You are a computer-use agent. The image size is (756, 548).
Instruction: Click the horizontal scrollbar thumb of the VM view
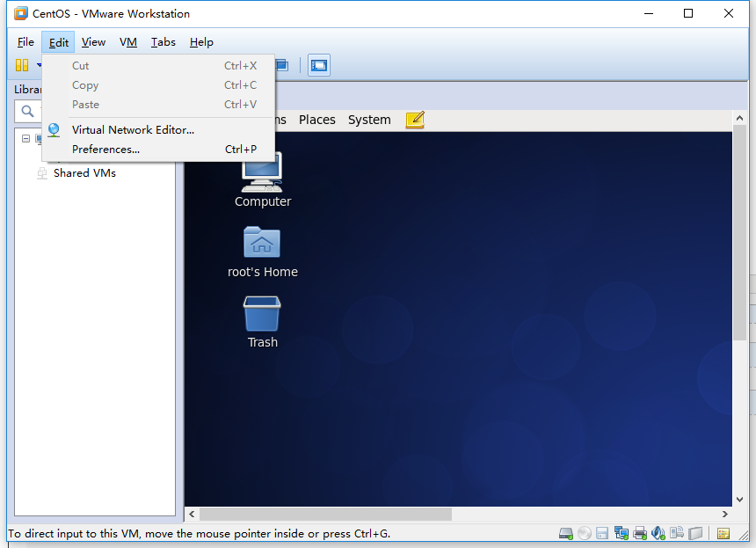(326, 515)
